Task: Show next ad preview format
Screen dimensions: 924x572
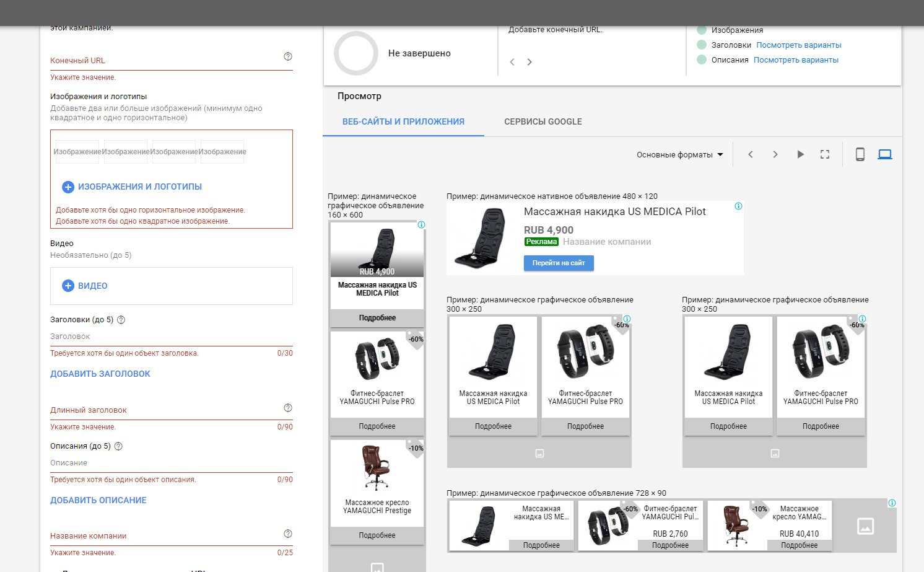Action: 775,154
